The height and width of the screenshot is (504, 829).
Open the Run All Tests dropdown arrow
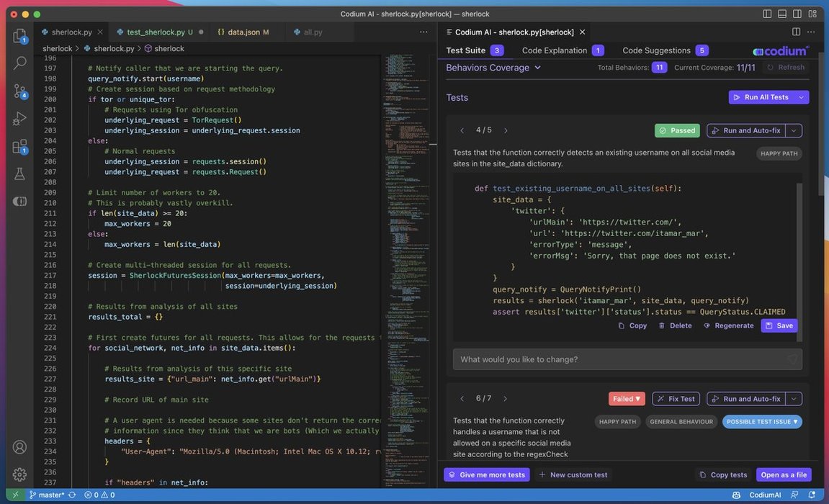coord(801,97)
